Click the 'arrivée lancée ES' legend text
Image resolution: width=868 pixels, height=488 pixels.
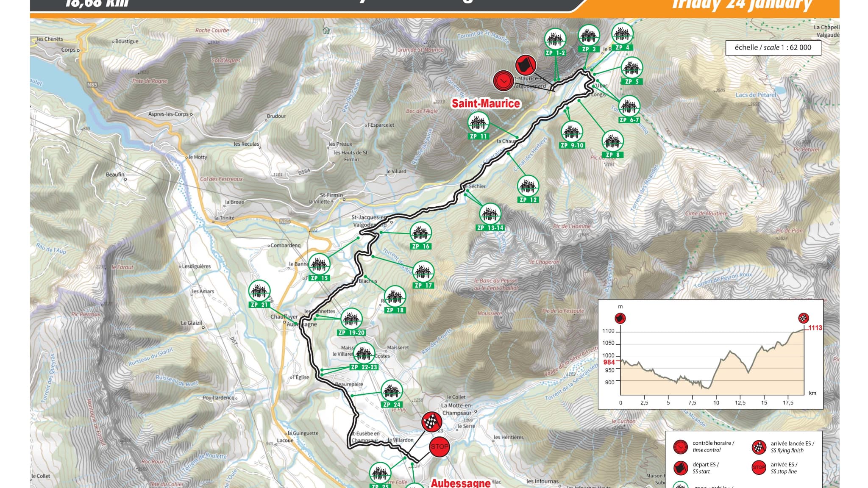tap(793, 444)
